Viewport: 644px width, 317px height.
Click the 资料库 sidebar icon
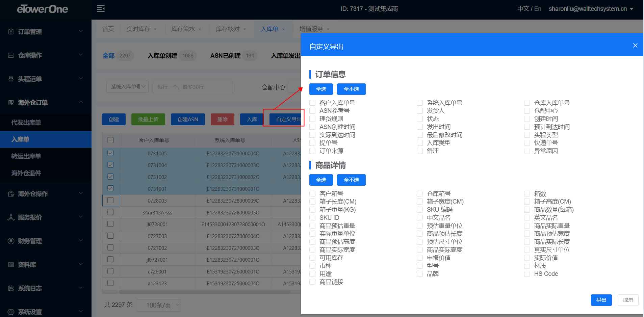coord(11,265)
